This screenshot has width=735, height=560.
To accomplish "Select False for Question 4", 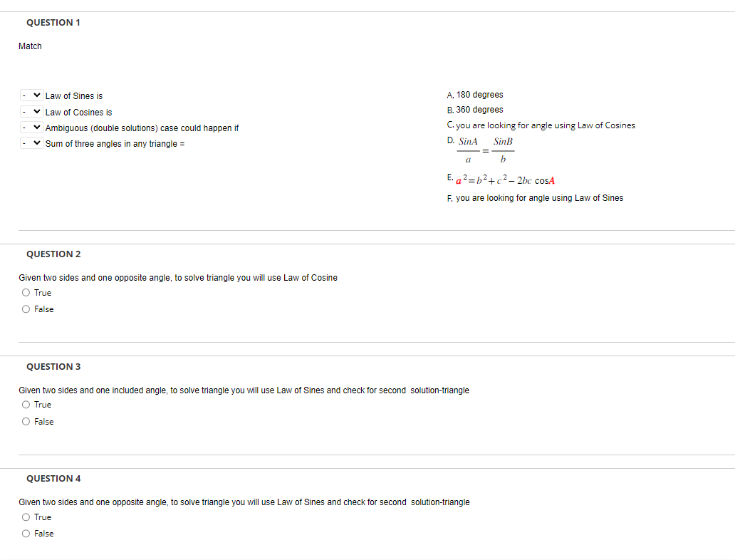I will (x=26, y=533).
